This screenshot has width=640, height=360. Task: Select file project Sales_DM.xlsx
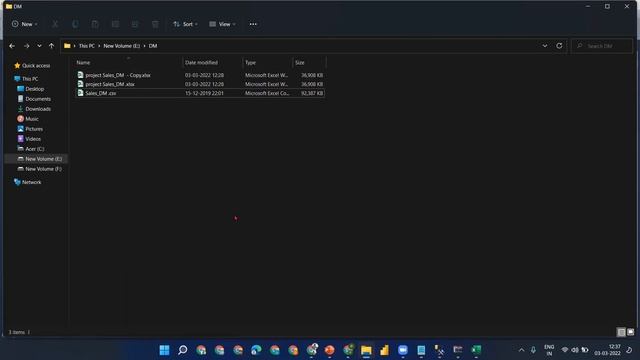[x=110, y=84]
